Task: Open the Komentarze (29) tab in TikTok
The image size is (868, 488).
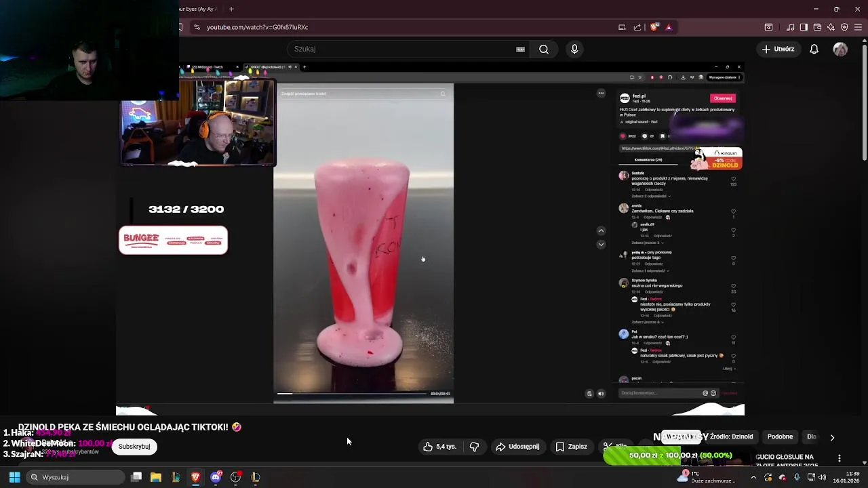Action: (x=648, y=160)
